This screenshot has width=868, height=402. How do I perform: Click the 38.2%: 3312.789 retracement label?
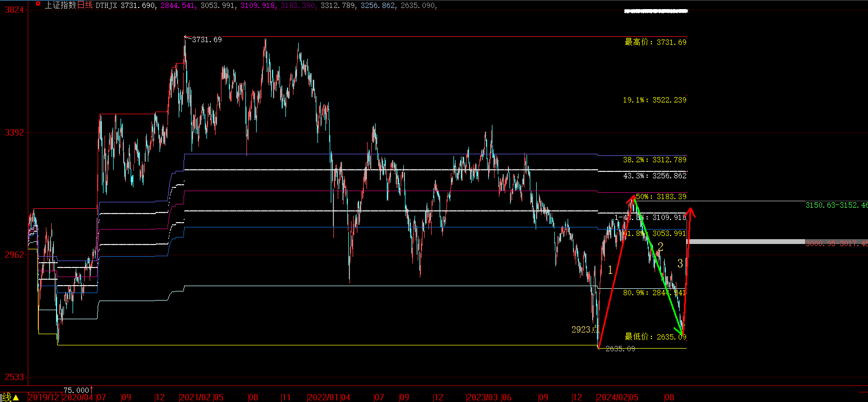[655, 160]
